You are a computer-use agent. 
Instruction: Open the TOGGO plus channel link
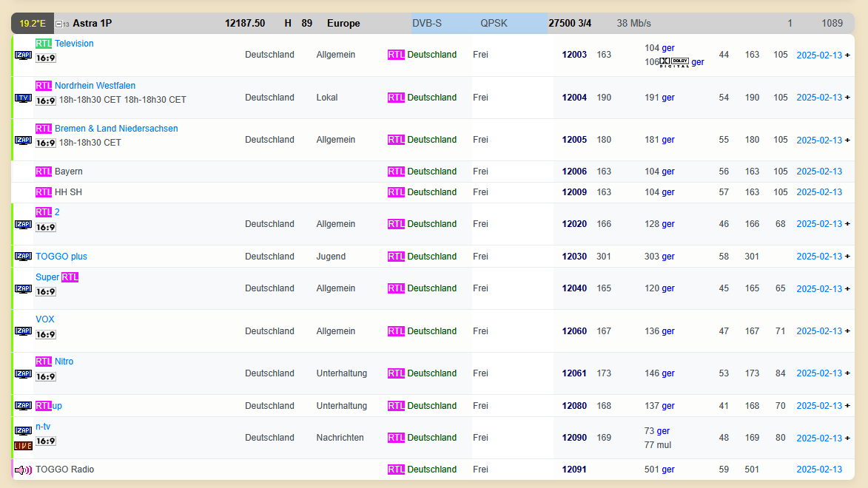click(61, 256)
